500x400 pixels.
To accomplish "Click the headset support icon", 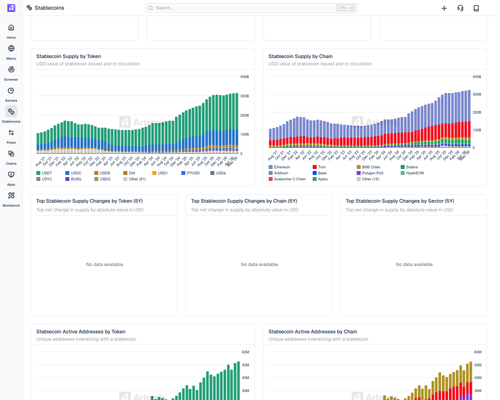I will 460,8.
